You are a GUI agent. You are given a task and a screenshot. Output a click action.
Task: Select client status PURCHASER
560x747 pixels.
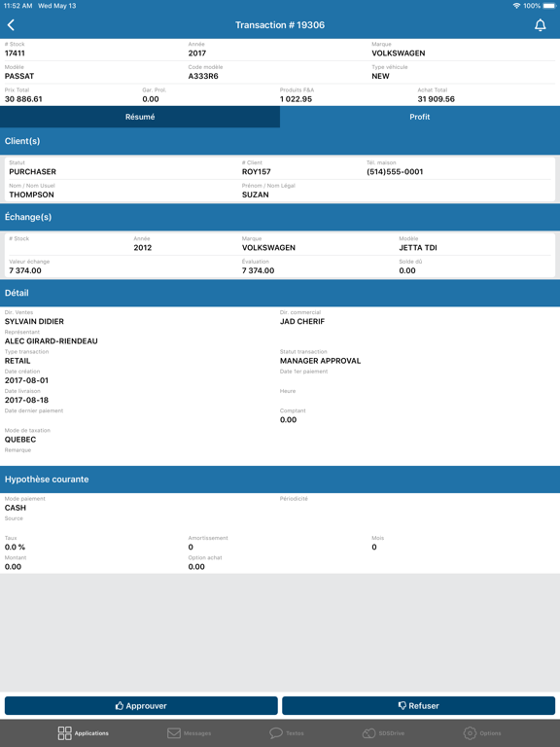[x=32, y=171]
